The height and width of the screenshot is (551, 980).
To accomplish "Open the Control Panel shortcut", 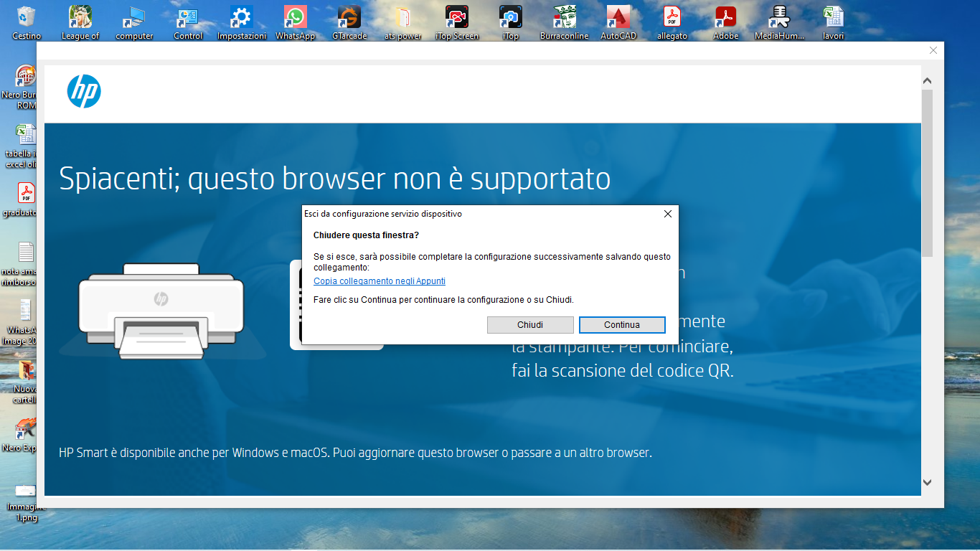I will [x=187, y=16].
